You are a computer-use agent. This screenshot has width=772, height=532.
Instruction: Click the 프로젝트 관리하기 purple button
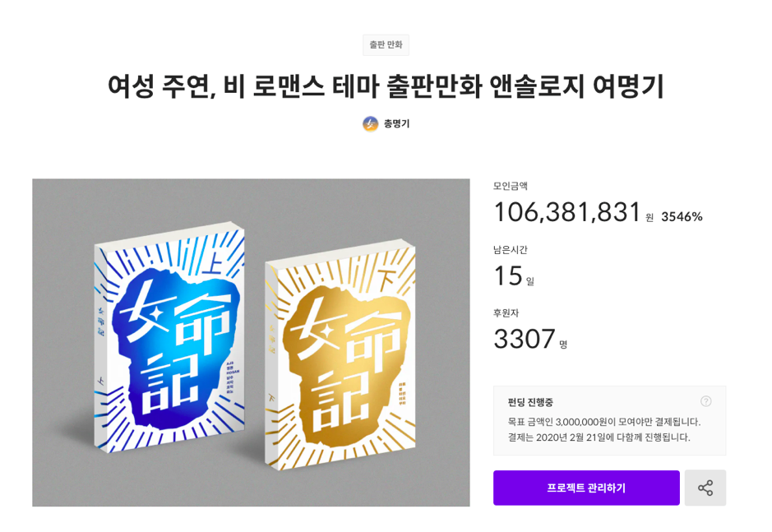tap(585, 487)
